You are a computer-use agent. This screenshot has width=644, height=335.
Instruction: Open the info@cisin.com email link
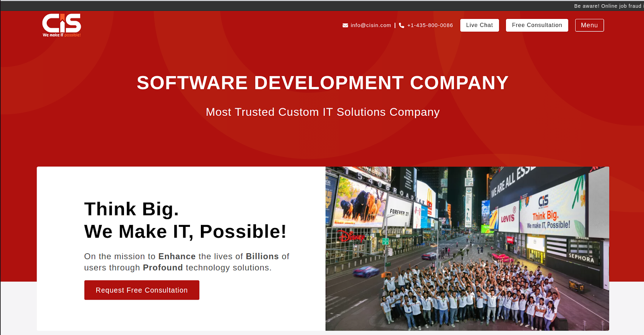[x=371, y=25]
